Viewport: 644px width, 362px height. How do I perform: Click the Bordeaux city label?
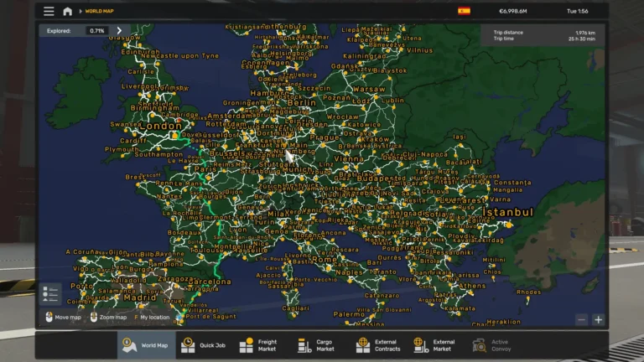[x=184, y=232]
